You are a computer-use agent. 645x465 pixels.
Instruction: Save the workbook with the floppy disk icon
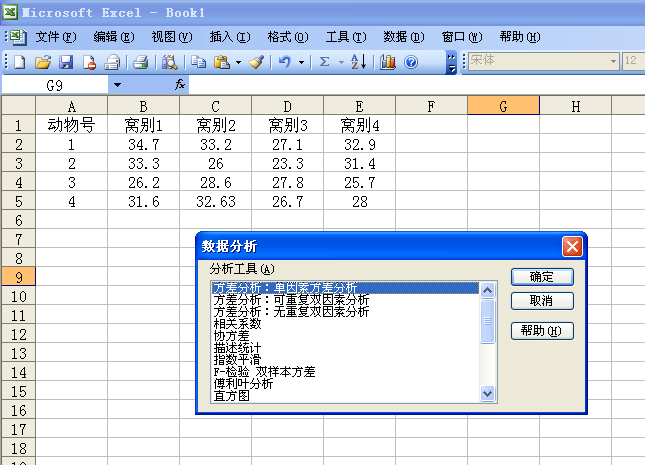[66, 63]
